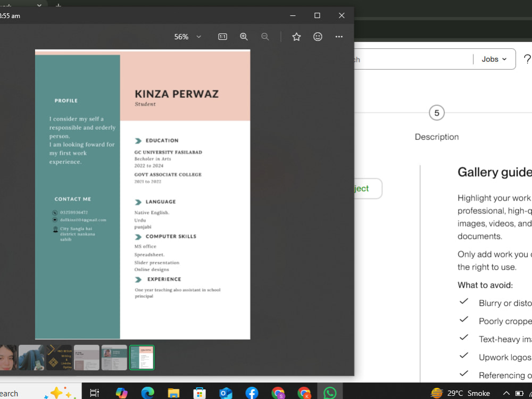Switch to WhatsApp on the taskbar
Viewport: 532px width, 399px height.
tap(330, 393)
